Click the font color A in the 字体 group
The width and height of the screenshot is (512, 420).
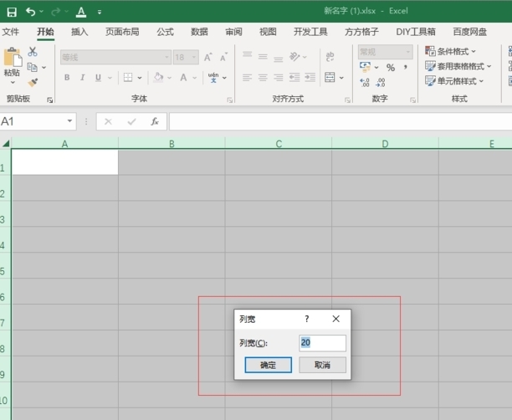pos(183,78)
